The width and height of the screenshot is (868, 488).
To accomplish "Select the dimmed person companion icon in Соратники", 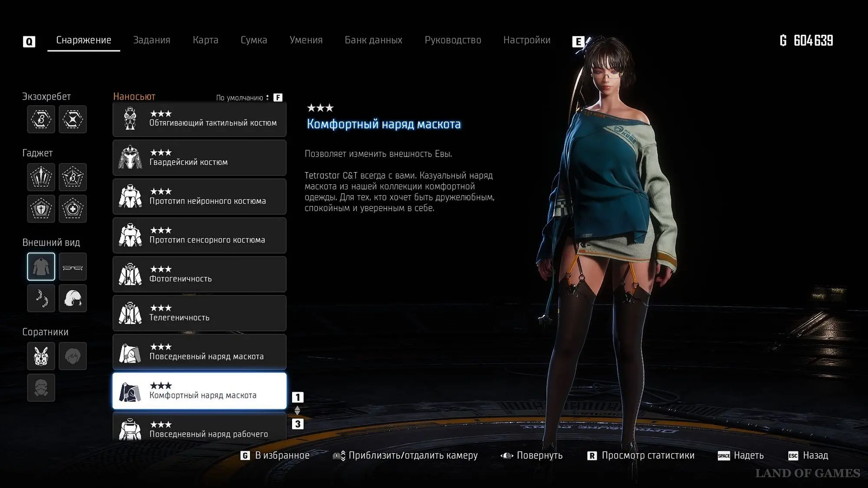I will click(x=72, y=356).
